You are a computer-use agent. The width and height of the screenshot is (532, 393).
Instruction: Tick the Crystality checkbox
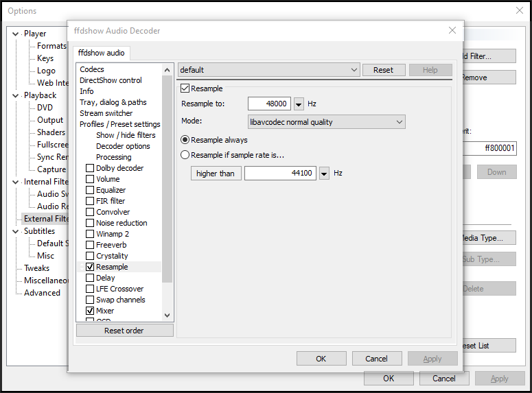(90, 256)
